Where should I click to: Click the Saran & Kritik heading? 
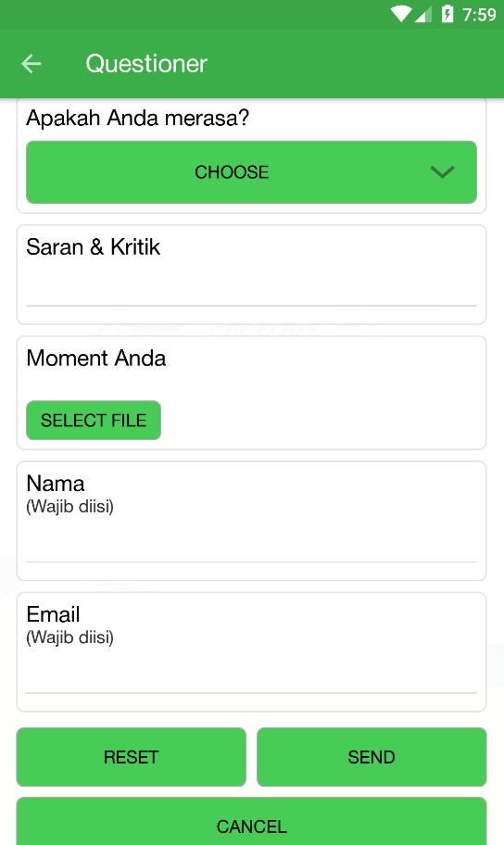tap(94, 246)
